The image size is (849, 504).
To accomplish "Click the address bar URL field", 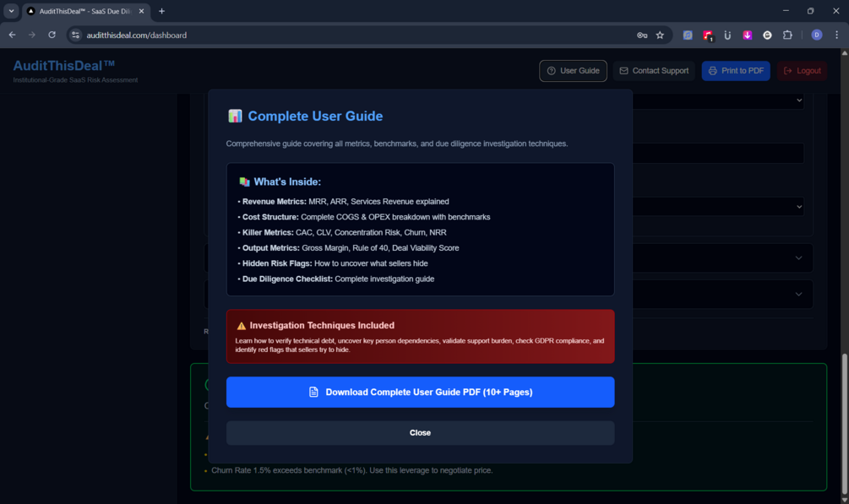I will click(352, 35).
